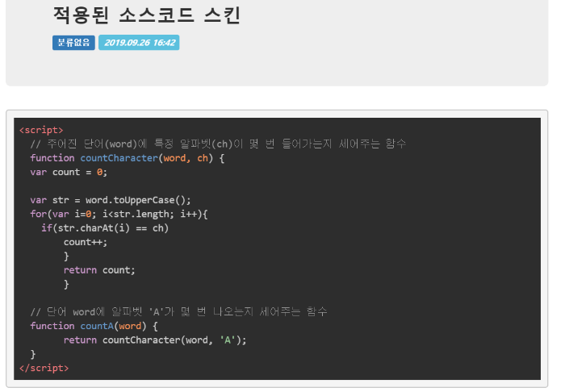
Task: Select the 'function countA(word) {' line
Action: point(94,326)
